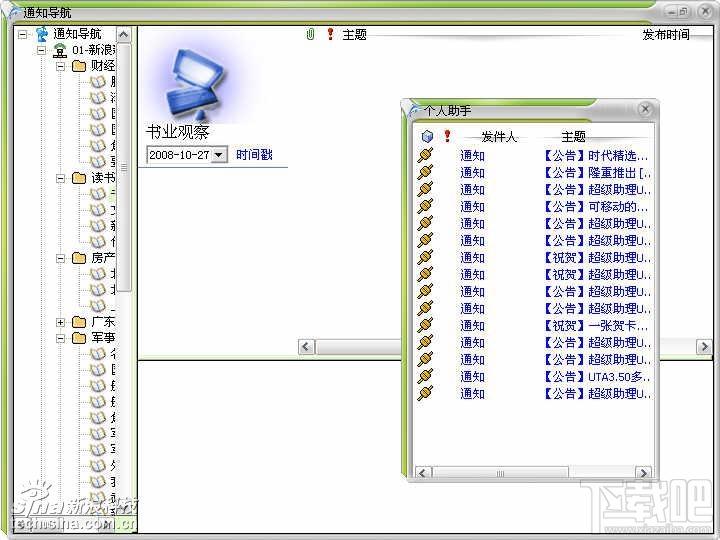This screenshot has width=720, height=540.
Task: Select the 通知导航 root tree label
Action: tap(77, 34)
